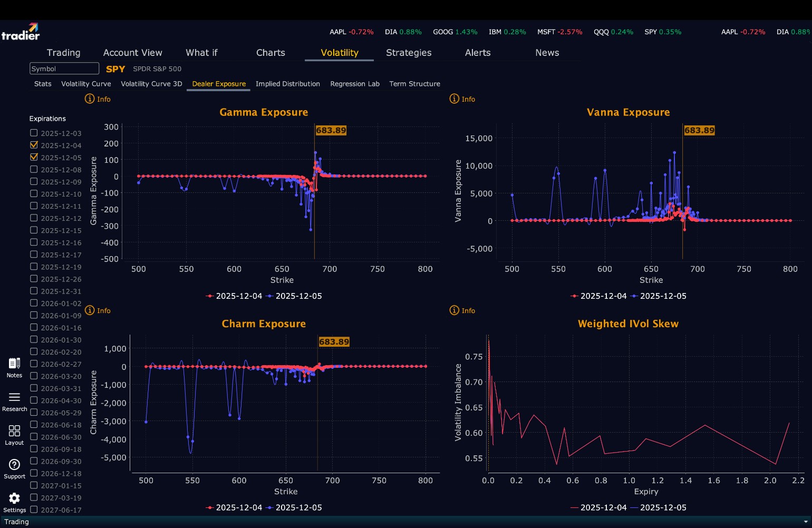Click the Gamma Exposure chart title
The height and width of the screenshot is (528, 812).
click(x=264, y=112)
